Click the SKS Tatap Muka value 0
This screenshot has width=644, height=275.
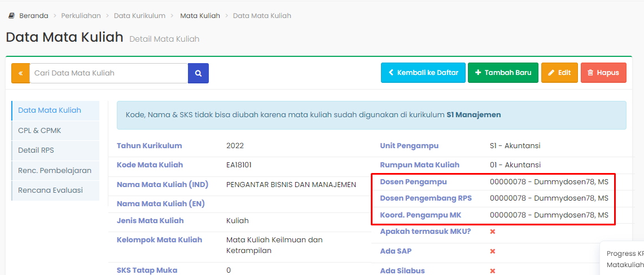coord(229,270)
